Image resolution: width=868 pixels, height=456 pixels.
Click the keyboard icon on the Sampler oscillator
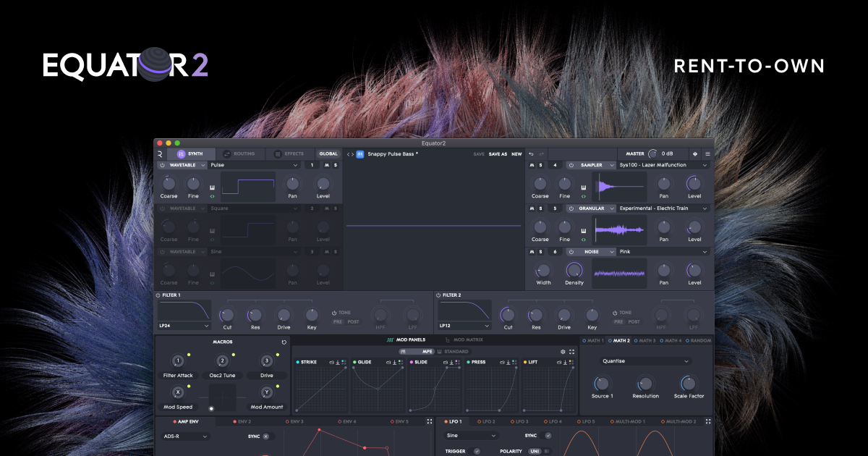point(584,187)
